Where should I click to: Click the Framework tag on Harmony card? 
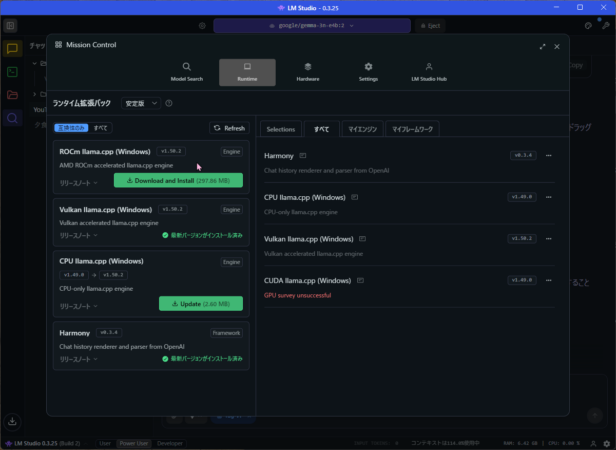point(226,333)
